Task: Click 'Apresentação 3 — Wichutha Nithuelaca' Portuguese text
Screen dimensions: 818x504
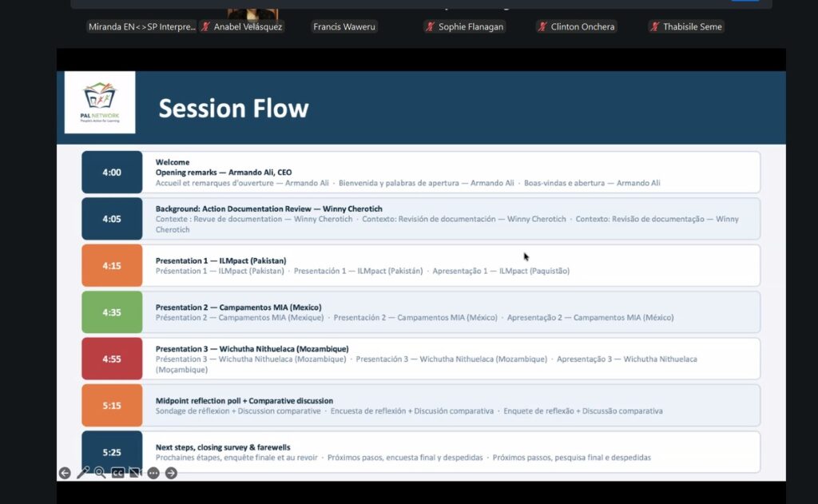Action: pyautogui.click(x=626, y=359)
